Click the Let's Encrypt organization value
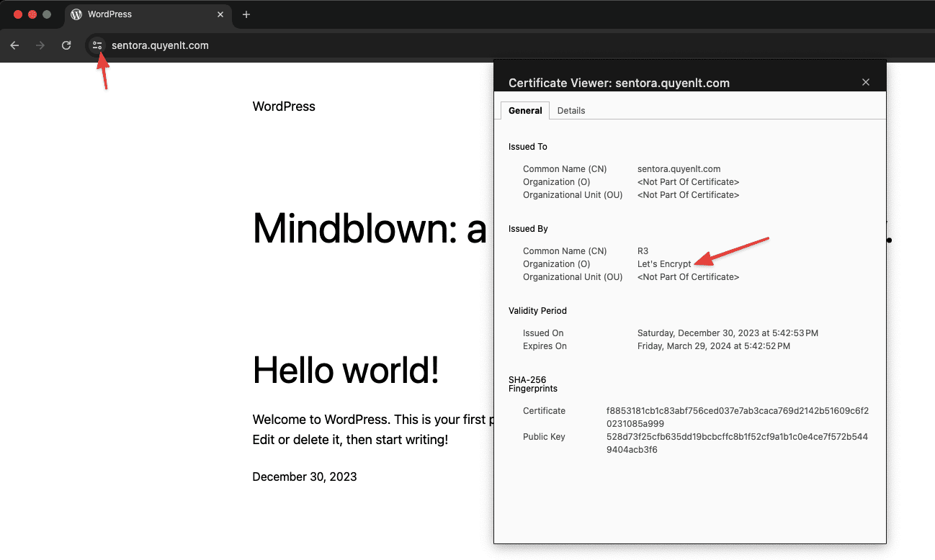The height and width of the screenshot is (560, 935). (x=663, y=264)
